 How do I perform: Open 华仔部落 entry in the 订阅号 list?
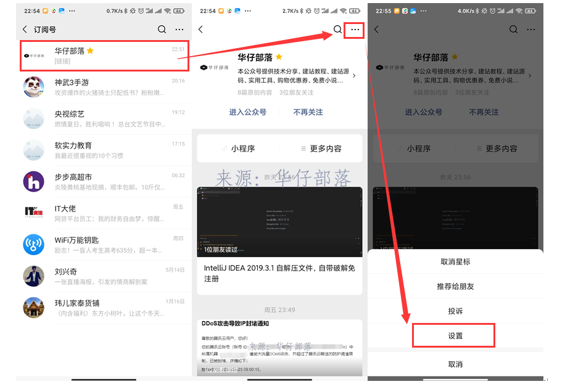104,55
